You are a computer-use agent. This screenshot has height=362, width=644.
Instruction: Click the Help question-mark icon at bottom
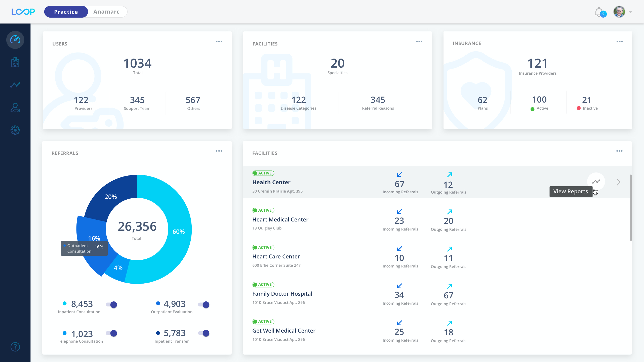click(15, 347)
